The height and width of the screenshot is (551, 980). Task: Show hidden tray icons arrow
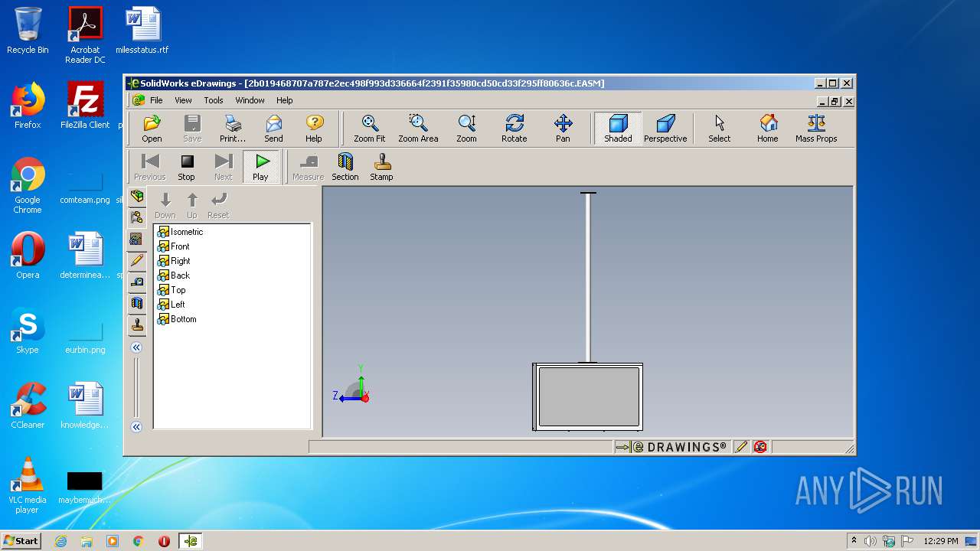click(x=854, y=541)
